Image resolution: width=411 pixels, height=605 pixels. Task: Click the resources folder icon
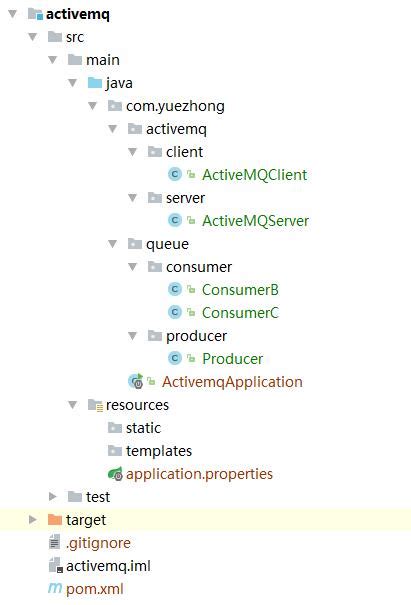click(x=95, y=405)
